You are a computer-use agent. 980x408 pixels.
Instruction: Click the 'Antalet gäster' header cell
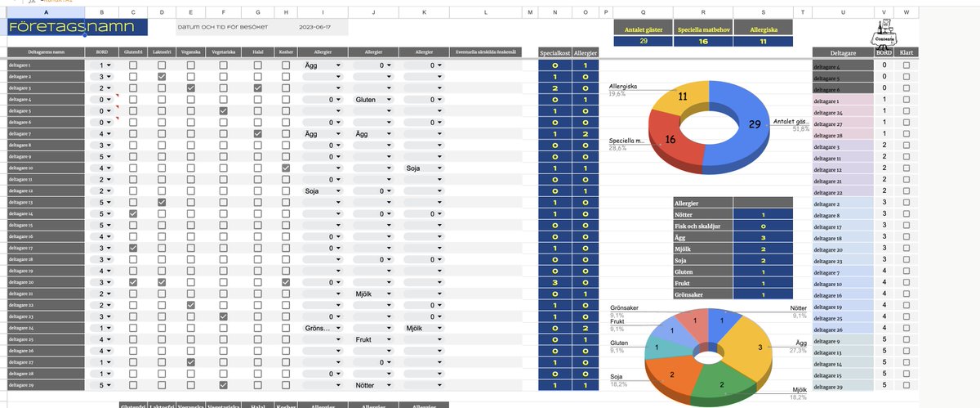(x=644, y=28)
